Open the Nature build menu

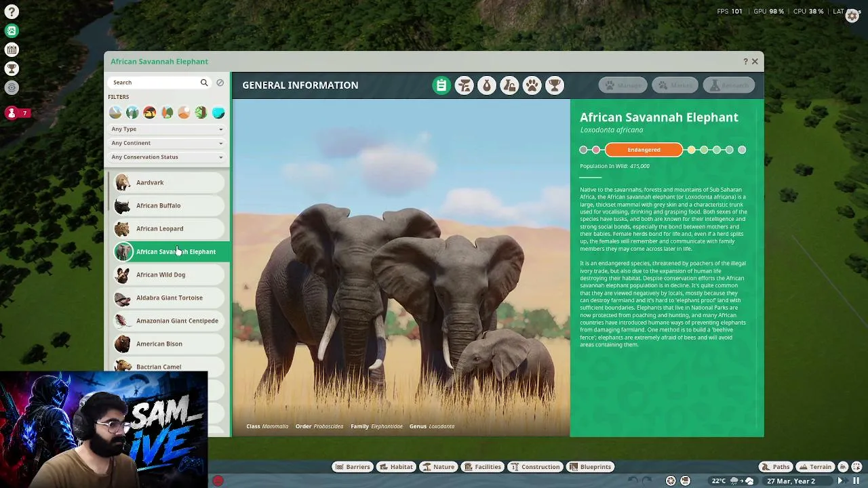coord(438,467)
